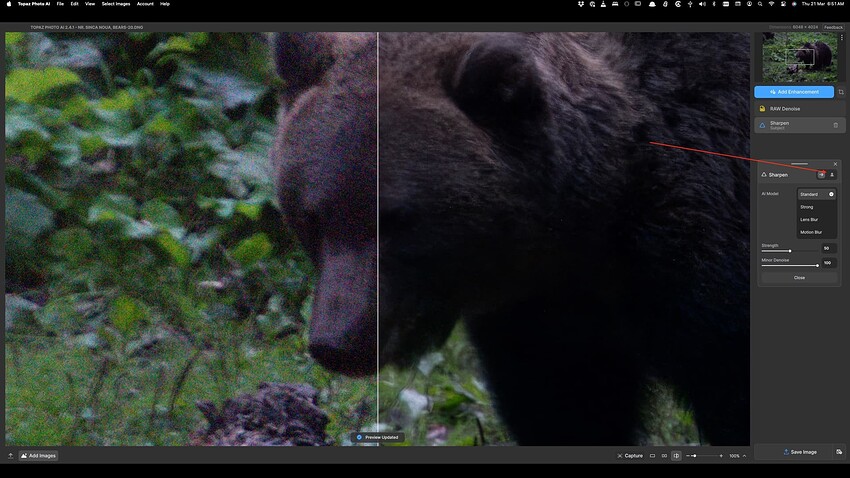850x478 pixels.
Task: Open the Account menu
Action: [145, 4]
